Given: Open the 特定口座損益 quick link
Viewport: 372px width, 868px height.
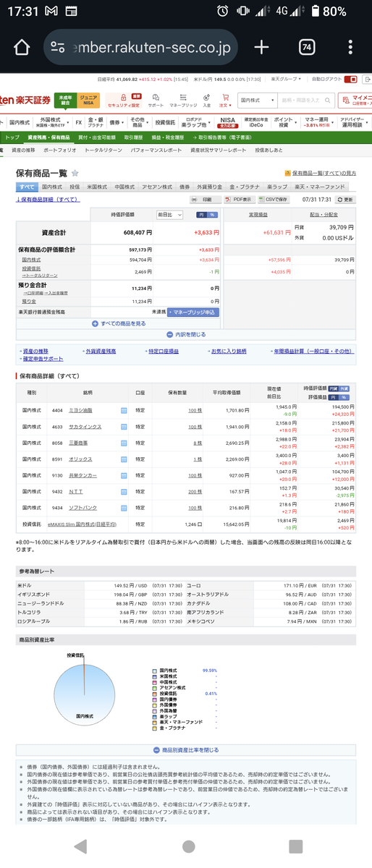Looking at the screenshot, I should (164, 351).
